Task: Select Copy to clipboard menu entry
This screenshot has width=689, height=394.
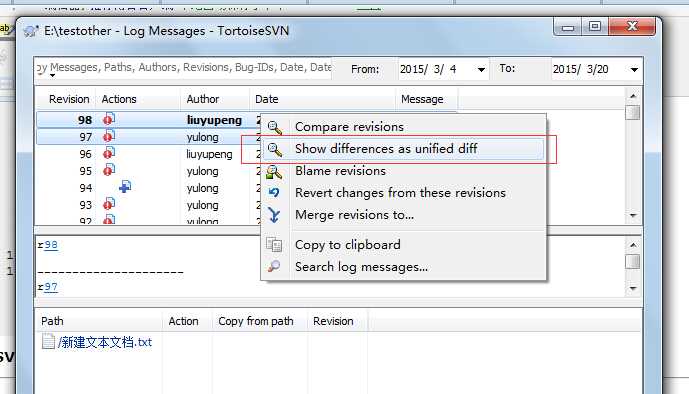Action: coord(348,245)
